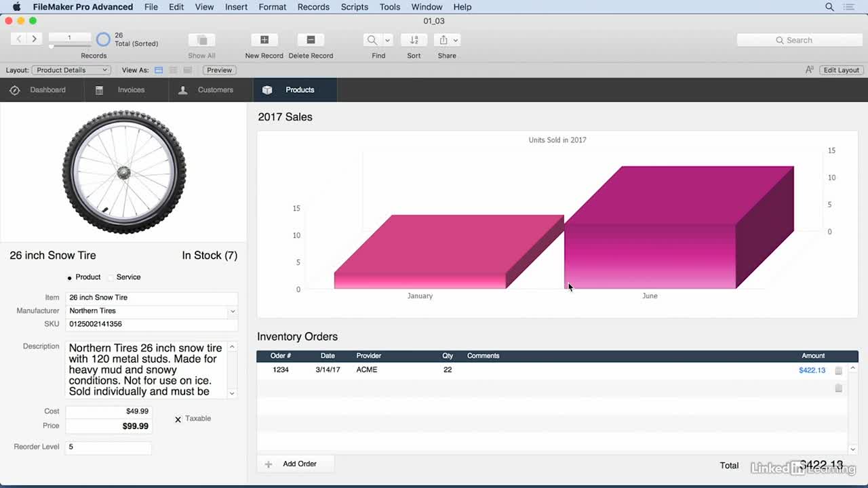
Task: Open the Scripts menu
Action: click(355, 7)
